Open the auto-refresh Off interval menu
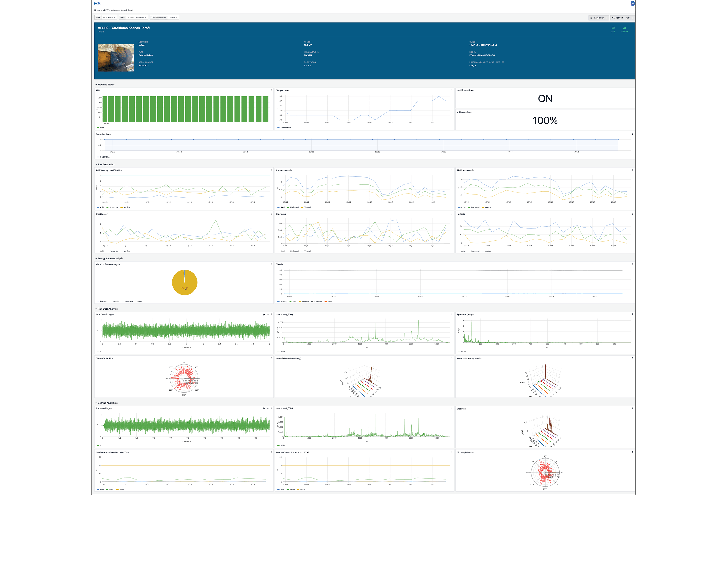Viewport: 728px width, 569px height. [x=630, y=18]
